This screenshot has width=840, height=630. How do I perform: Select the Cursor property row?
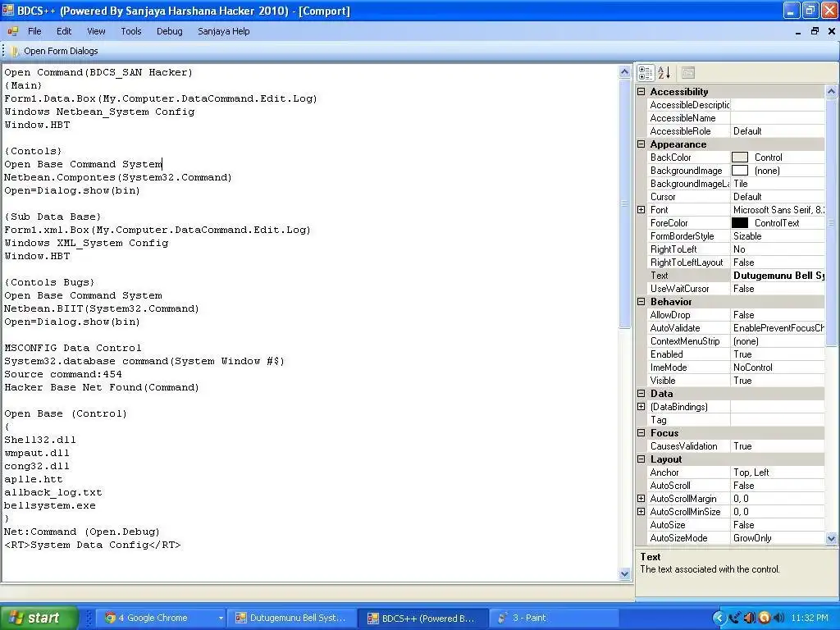(736, 197)
